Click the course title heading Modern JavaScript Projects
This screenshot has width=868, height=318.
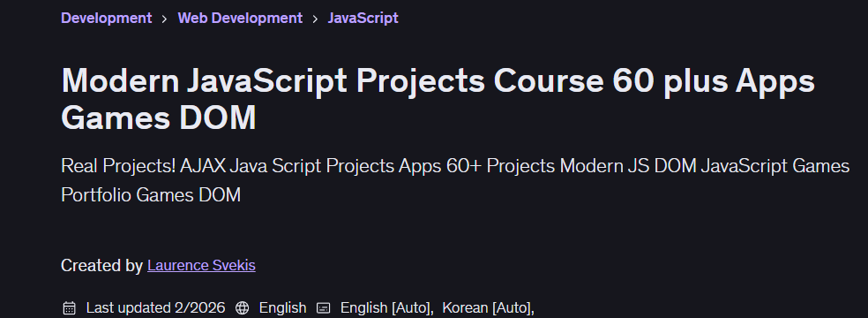(x=438, y=99)
